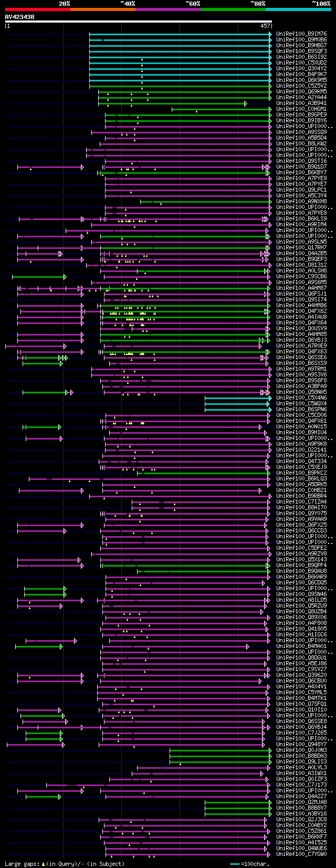The image size is (336, 868).
Task: Open hit UniRef100_Q7SFQ1
Action: 301,704
